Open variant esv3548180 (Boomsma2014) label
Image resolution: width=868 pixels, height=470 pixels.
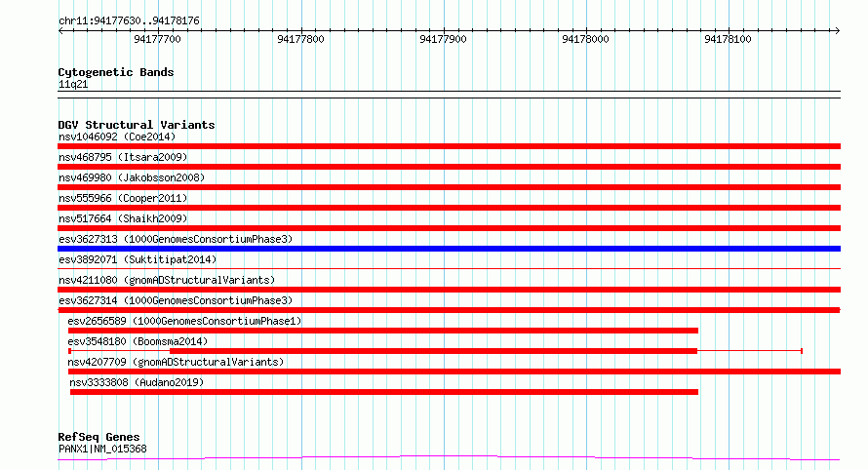pos(138,341)
